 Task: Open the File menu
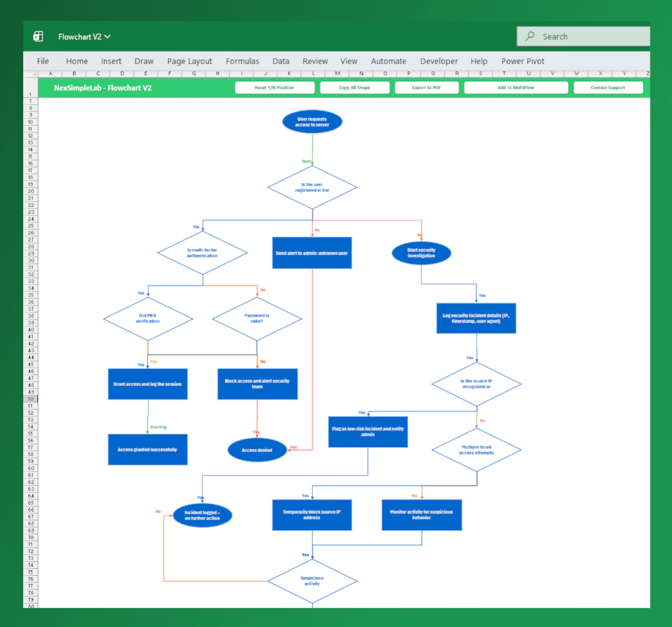(x=43, y=61)
